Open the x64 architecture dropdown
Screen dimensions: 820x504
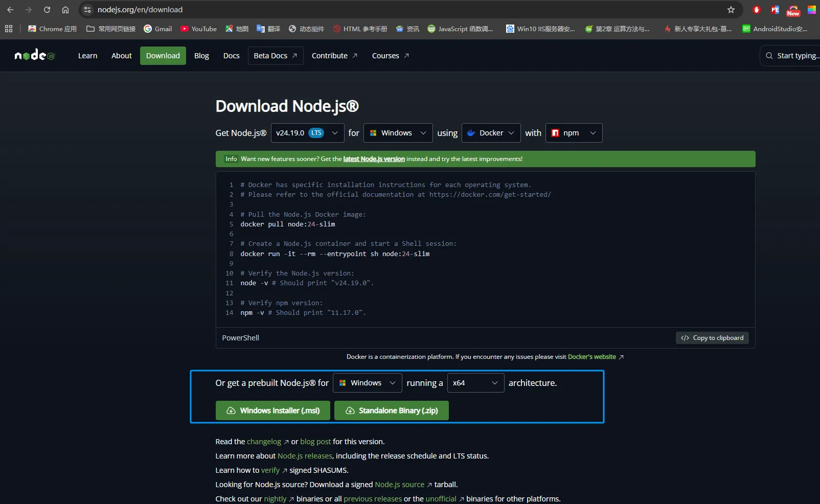pos(476,383)
